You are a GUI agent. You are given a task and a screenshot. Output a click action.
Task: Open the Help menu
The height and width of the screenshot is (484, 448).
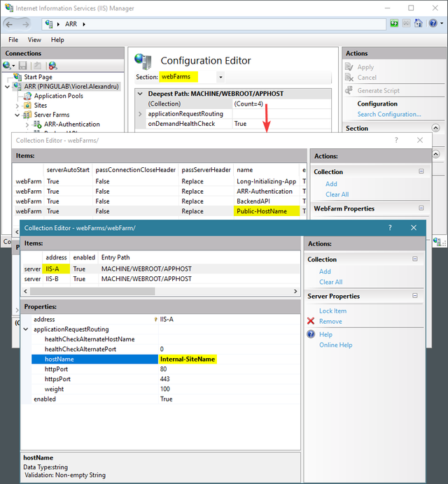(57, 40)
